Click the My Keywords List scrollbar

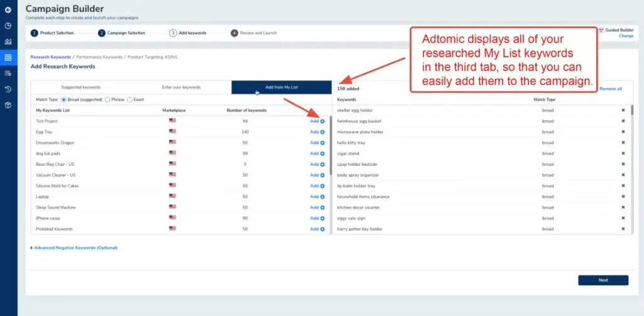pos(331,144)
